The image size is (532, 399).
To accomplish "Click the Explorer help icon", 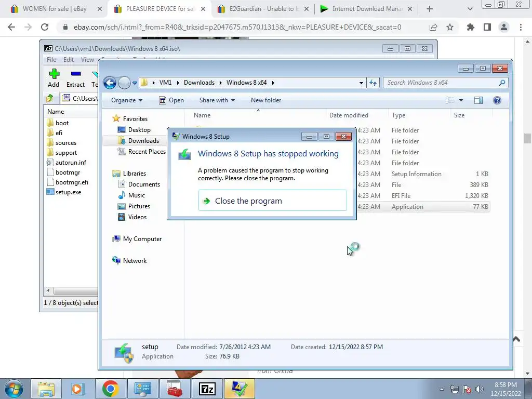I will point(497,100).
